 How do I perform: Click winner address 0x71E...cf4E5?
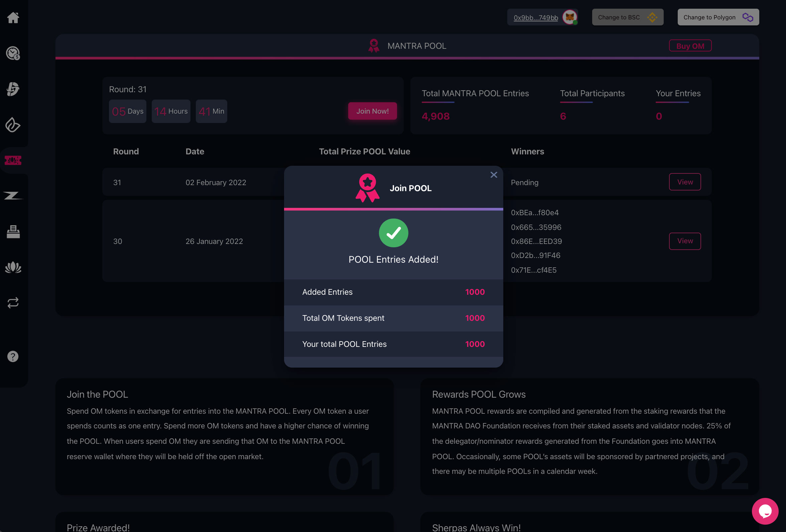tap(534, 270)
